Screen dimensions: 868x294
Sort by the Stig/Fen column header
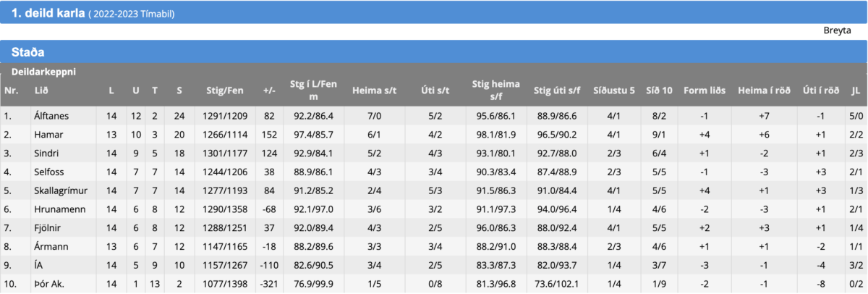coord(224,91)
